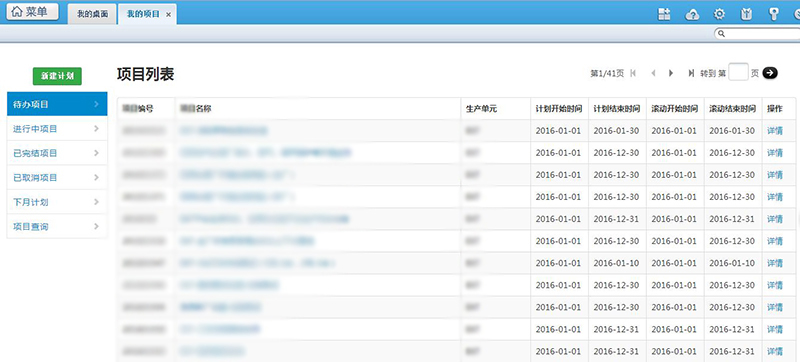The height and width of the screenshot is (362, 800).
Task: Click the shirt skin-theme icon
Action: [x=746, y=14]
